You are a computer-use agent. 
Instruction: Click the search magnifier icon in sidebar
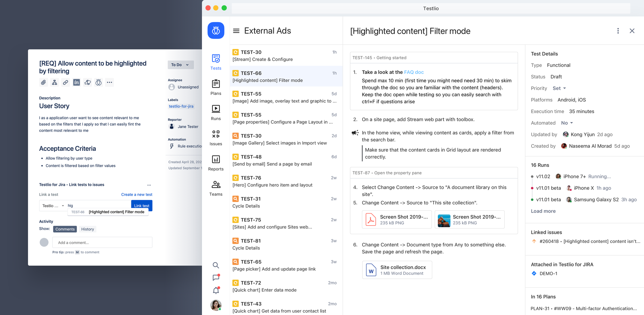pyautogui.click(x=216, y=265)
